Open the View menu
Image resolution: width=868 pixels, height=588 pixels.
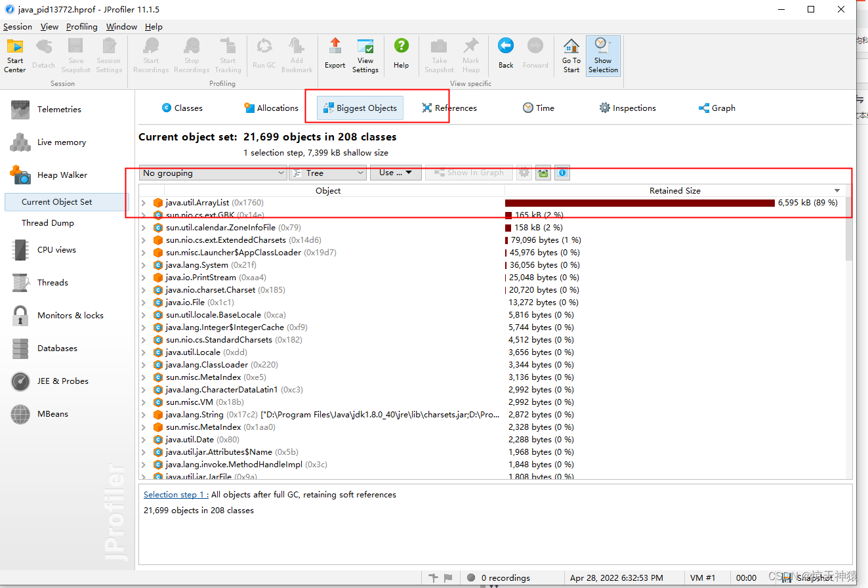pos(49,27)
